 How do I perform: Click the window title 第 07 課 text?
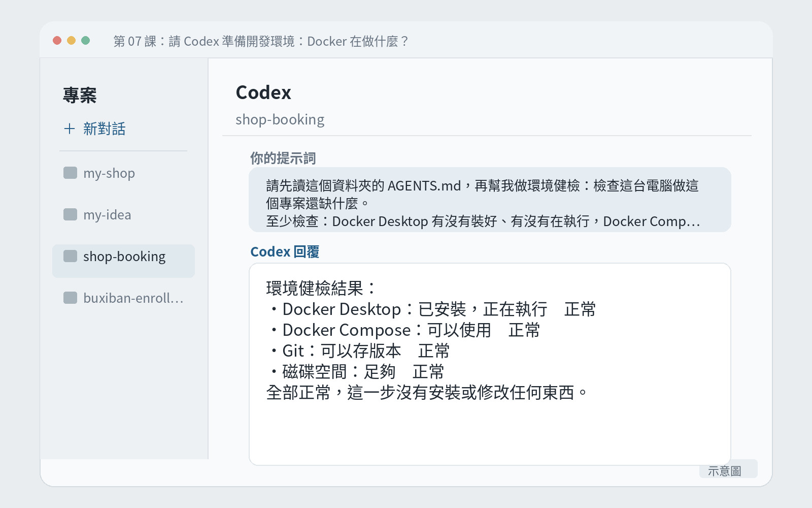(261, 41)
